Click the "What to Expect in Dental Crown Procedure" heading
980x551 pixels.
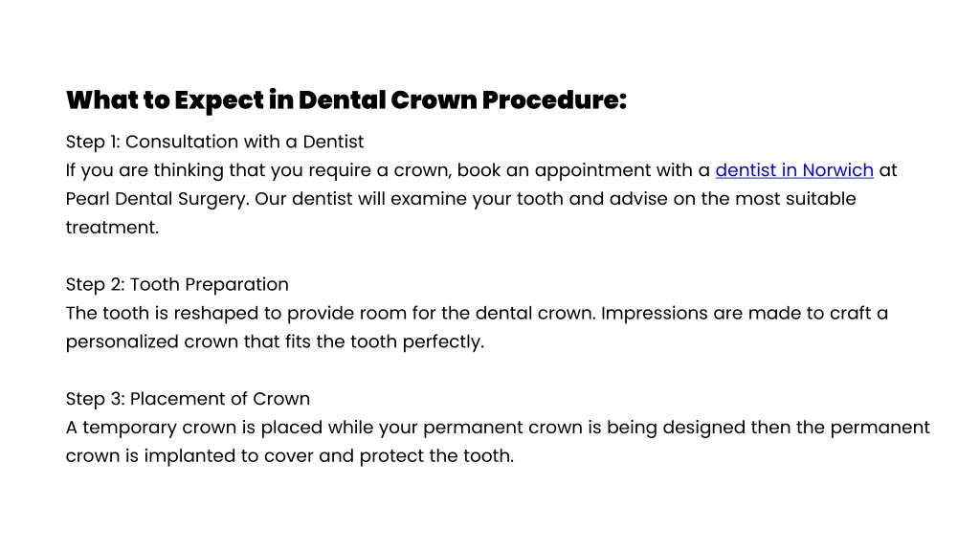pos(346,99)
